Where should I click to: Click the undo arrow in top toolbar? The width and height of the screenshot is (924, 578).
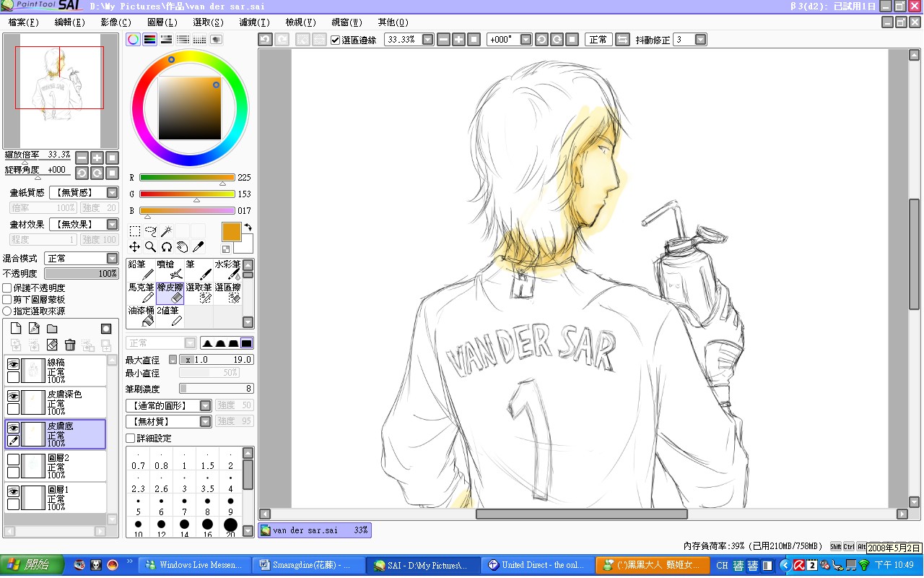(265, 40)
